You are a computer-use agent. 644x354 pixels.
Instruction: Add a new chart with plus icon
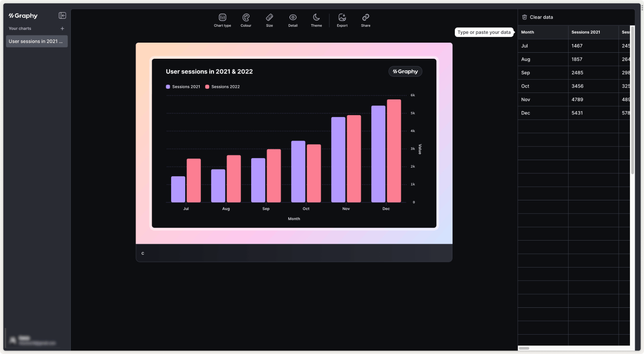pos(62,29)
